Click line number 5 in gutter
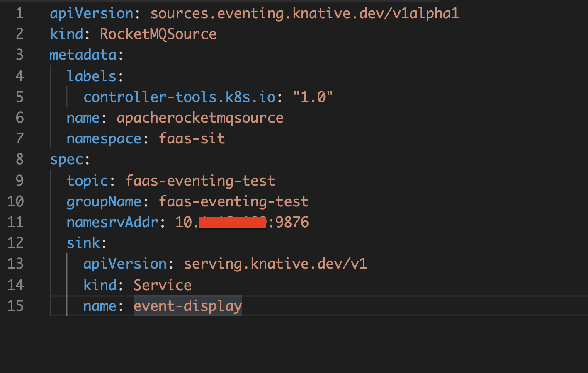Image resolution: width=588 pixels, height=373 pixels. click(x=19, y=97)
